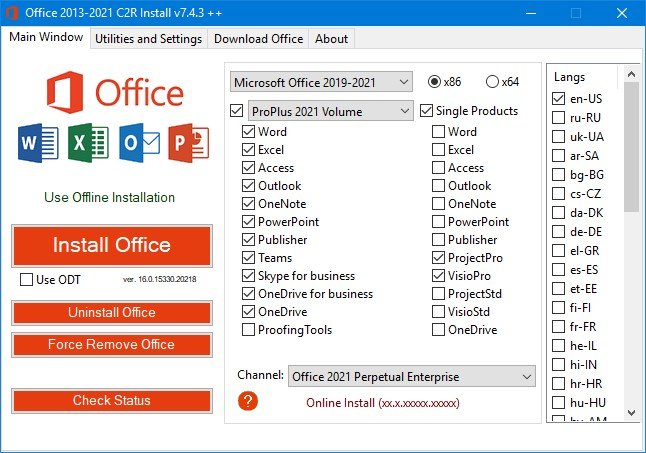
Task: Check Access under Single Products
Action: point(438,168)
